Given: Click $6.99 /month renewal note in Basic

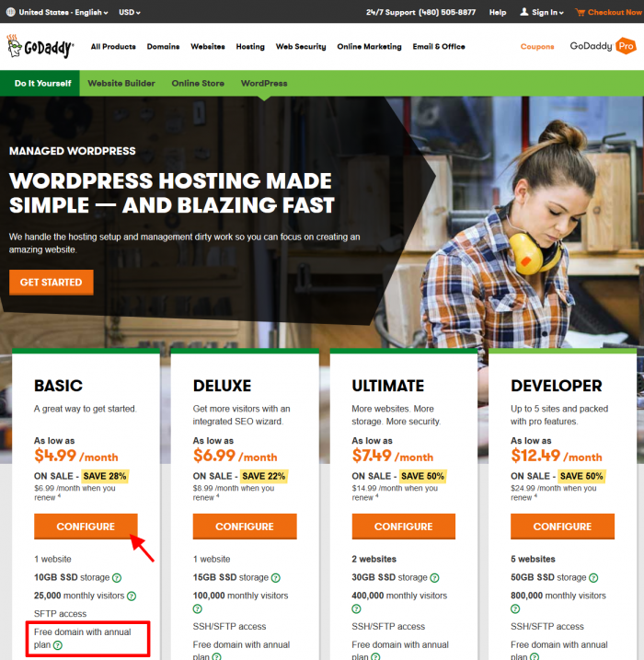Looking at the screenshot, I should click(75, 492).
